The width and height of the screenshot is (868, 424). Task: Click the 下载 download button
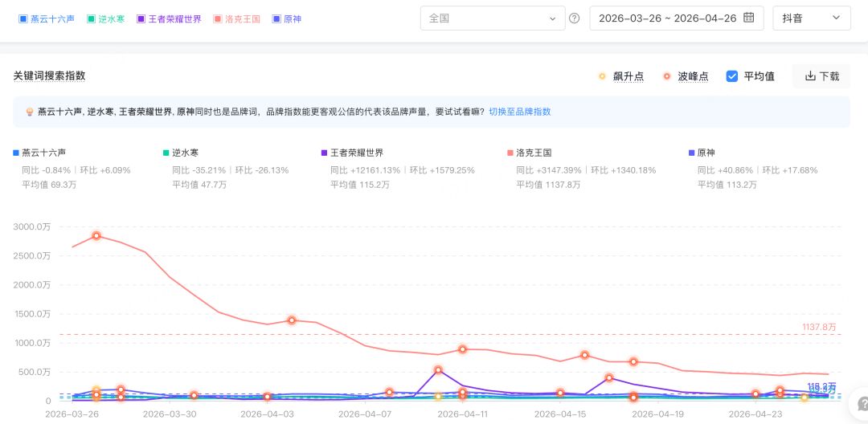pyautogui.click(x=821, y=76)
